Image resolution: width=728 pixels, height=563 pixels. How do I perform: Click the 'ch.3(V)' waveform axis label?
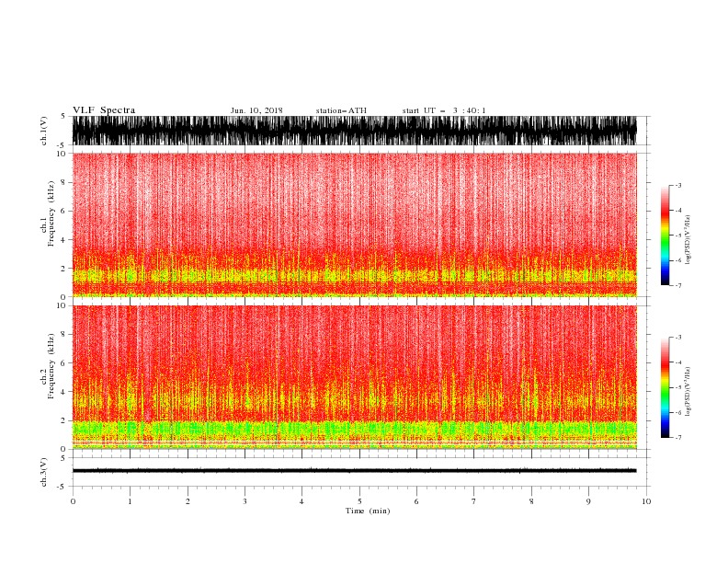point(44,472)
